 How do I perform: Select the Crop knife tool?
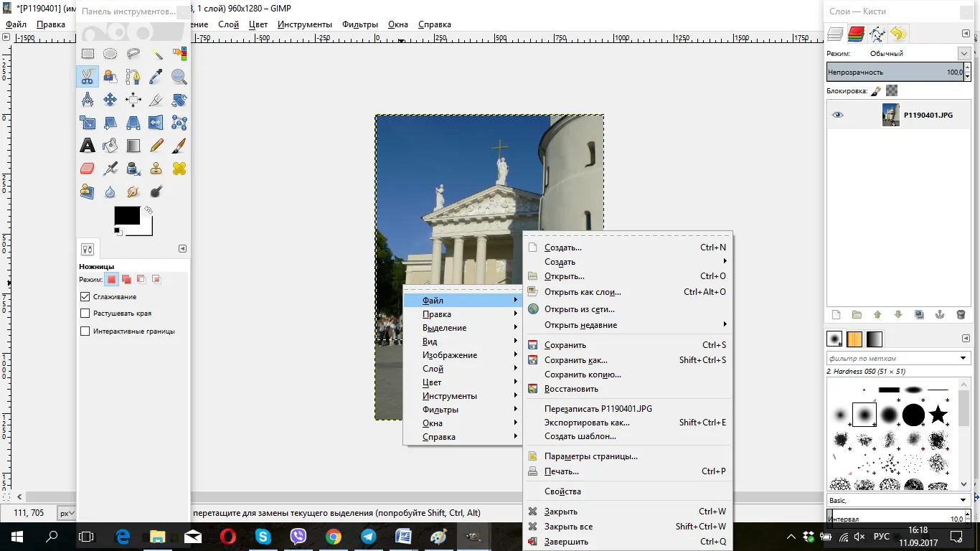(156, 99)
